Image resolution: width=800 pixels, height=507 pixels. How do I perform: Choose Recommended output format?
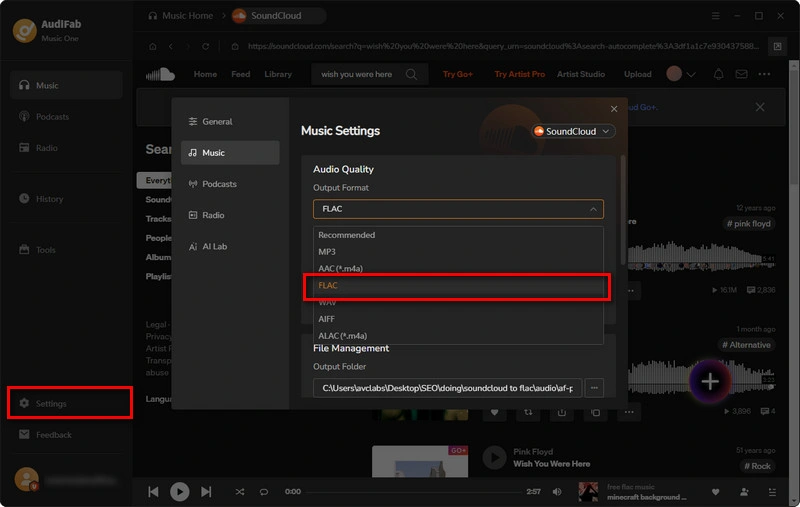458,235
